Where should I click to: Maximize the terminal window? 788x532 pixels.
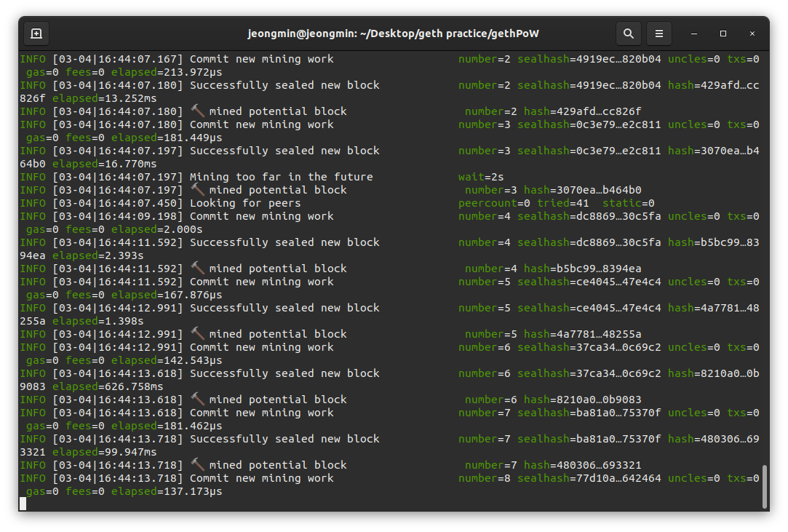[x=723, y=33]
